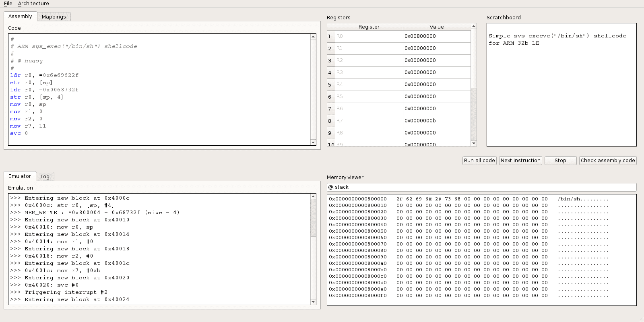Click the Run all code button
The width and height of the screenshot is (644, 322).
[x=479, y=161]
